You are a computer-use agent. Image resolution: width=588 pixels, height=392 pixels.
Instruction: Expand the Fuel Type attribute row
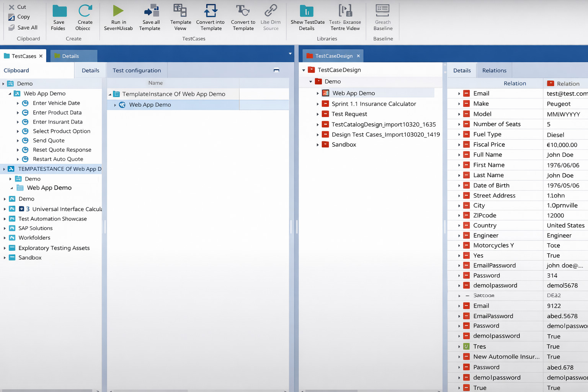pyautogui.click(x=459, y=134)
